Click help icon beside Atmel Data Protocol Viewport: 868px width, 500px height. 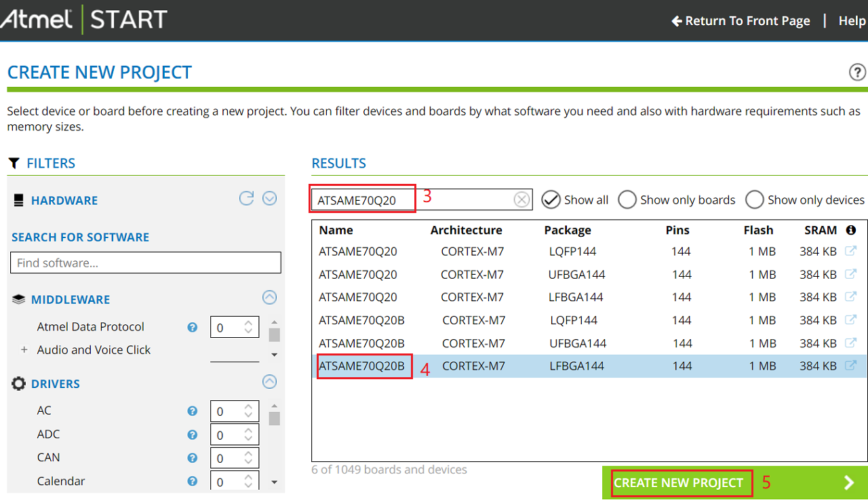click(193, 327)
